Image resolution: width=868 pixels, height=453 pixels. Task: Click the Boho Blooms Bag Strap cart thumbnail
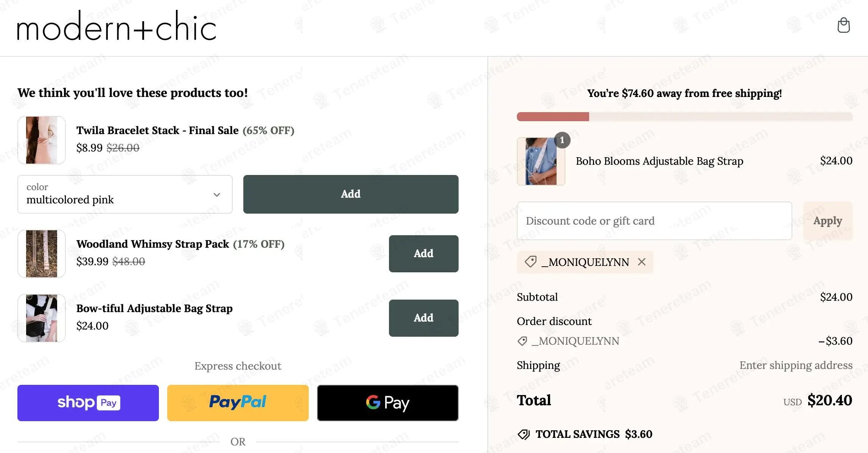(x=541, y=161)
